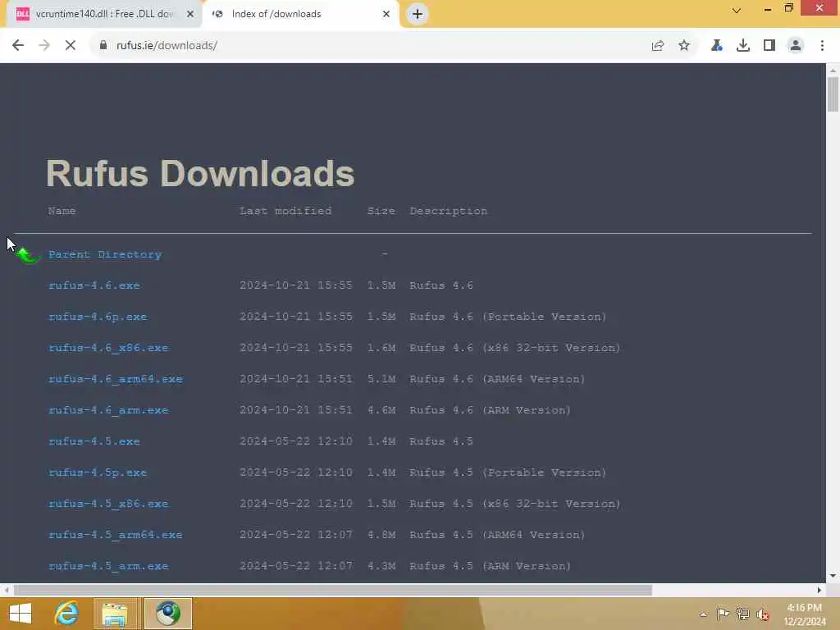The height and width of the screenshot is (630, 840).
Task: Select the Index of /downloads tab
Action: pyautogui.click(x=301, y=14)
